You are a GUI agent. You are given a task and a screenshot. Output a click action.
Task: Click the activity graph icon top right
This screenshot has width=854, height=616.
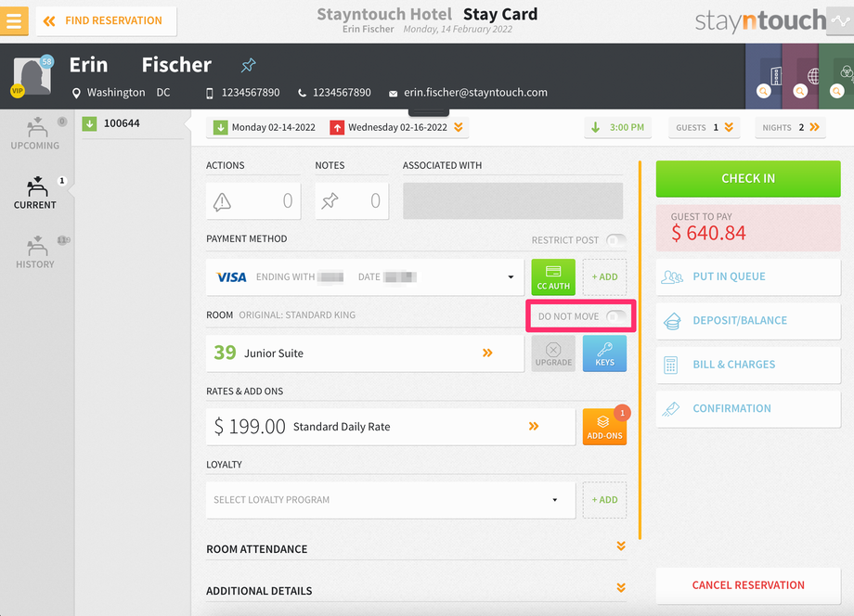pyautogui.click(x=840, y=20)
